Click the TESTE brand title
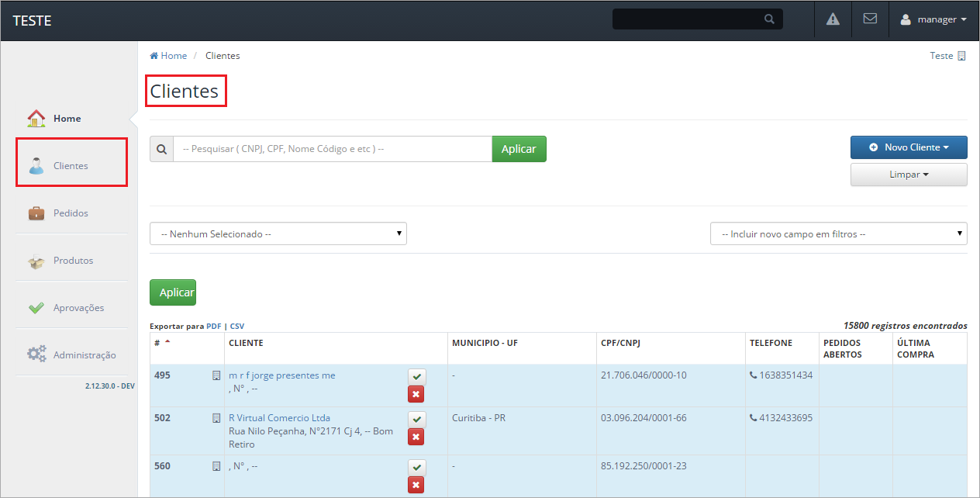The width and height of the screenshot is (980, 498). click(x=32, y=20)
